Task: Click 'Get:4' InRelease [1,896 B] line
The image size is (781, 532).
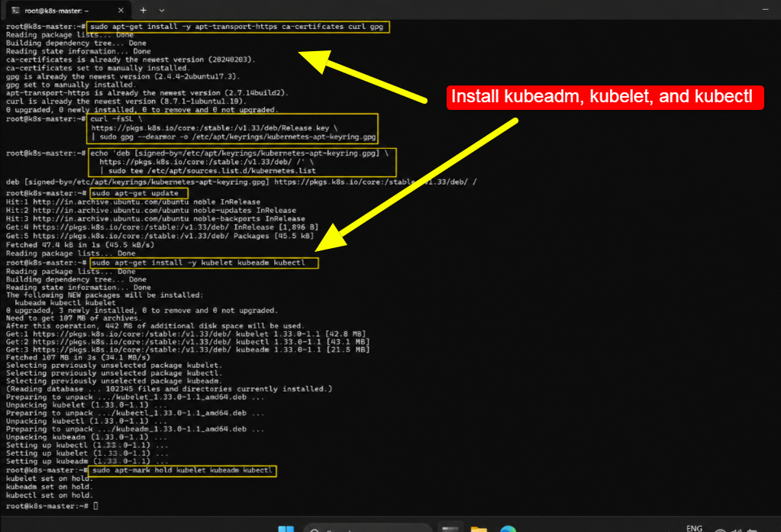Action: click(162, 227)
